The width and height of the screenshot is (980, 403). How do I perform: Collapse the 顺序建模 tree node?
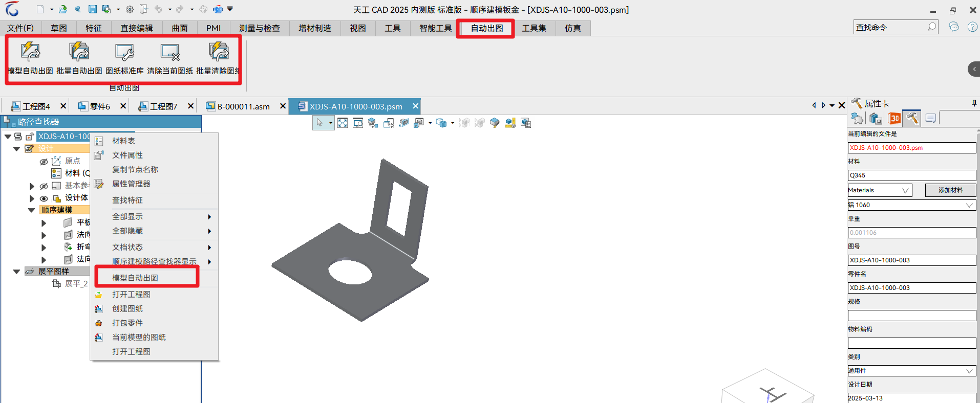pyautogui.click(x=31, y=210)
